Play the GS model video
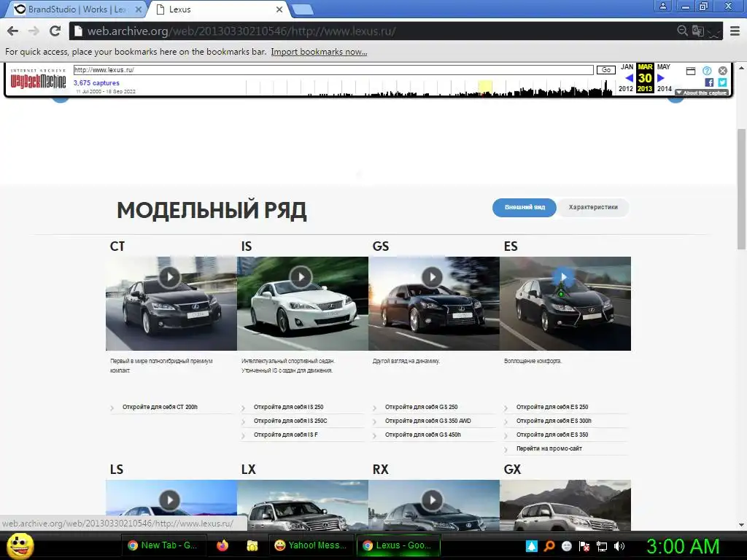This screenshot has width=747, height=560. (432, 277)
